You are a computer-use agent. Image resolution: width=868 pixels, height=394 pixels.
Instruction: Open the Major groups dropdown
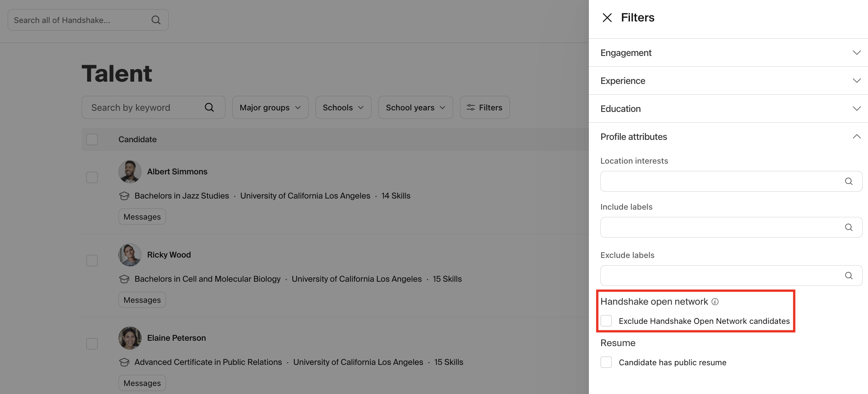pos(270,107)
